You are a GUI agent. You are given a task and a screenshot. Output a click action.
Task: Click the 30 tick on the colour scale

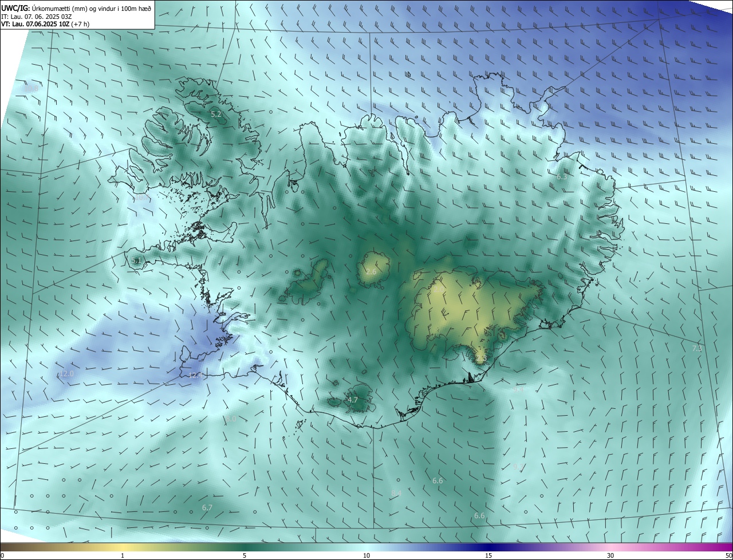(x=610, y=555)
